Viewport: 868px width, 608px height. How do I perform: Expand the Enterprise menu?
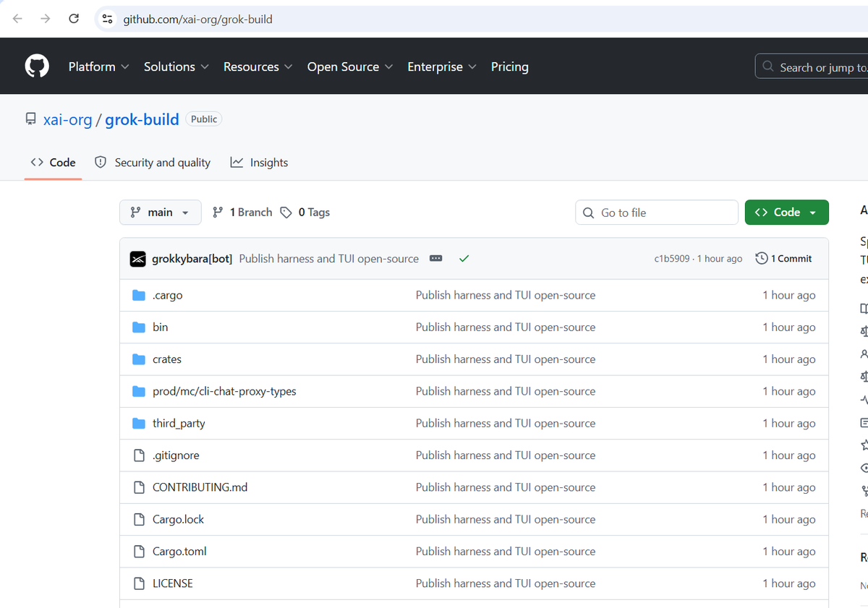442,67
